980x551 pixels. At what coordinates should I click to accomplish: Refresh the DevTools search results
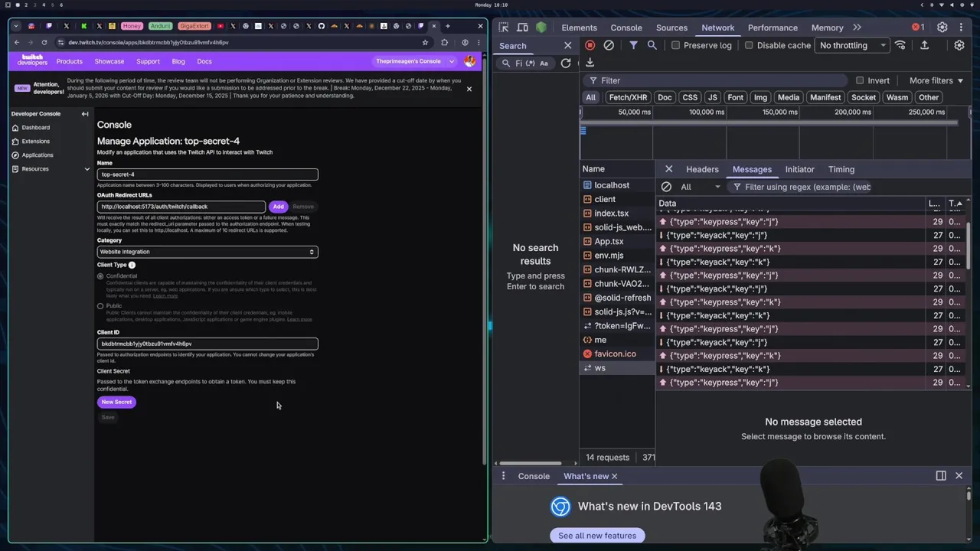(566, 63)
